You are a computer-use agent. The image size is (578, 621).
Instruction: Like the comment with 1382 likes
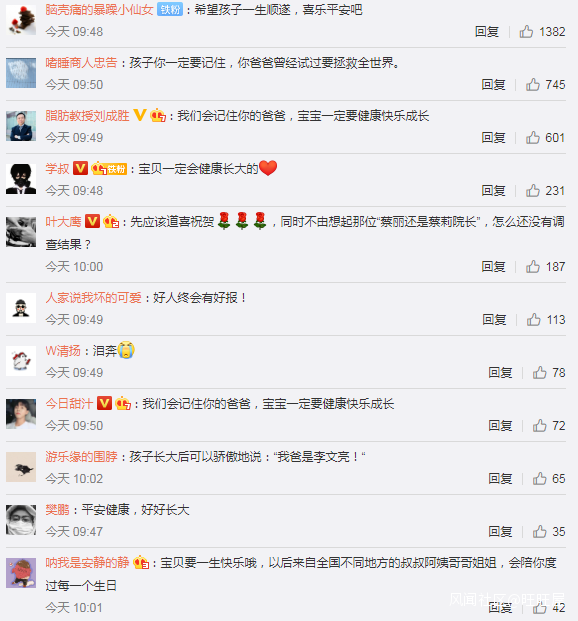[x=526, y=31]
